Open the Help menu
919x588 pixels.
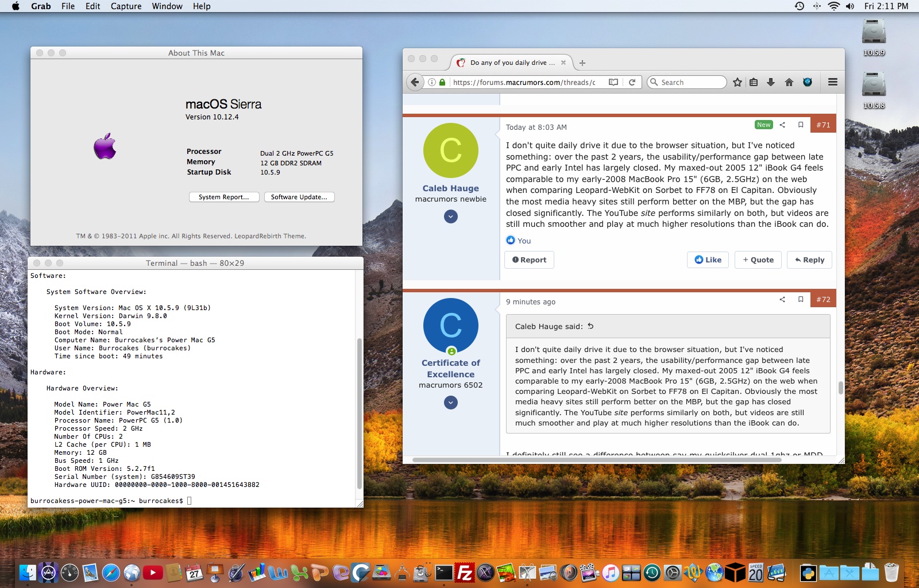[x=202, y=6]
